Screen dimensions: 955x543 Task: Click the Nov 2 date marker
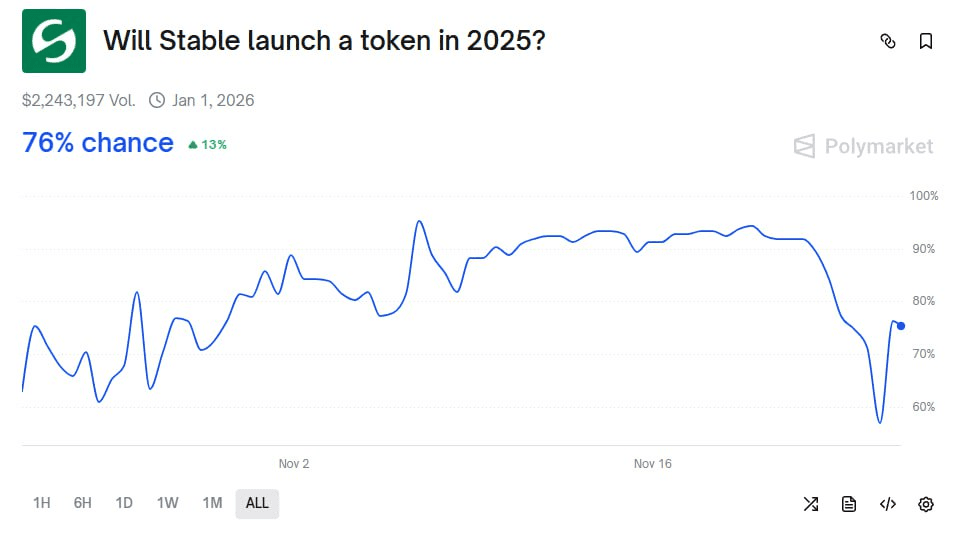click(294, 464)
